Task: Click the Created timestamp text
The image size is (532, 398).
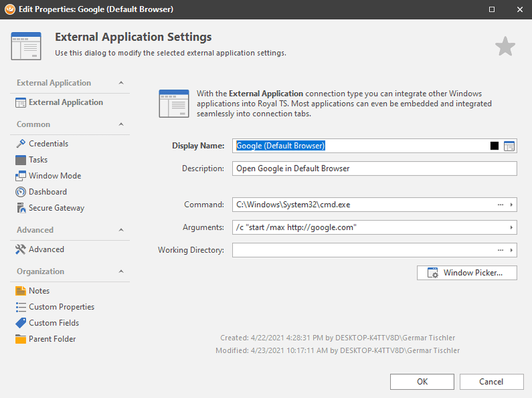Action: click(338, 338)
